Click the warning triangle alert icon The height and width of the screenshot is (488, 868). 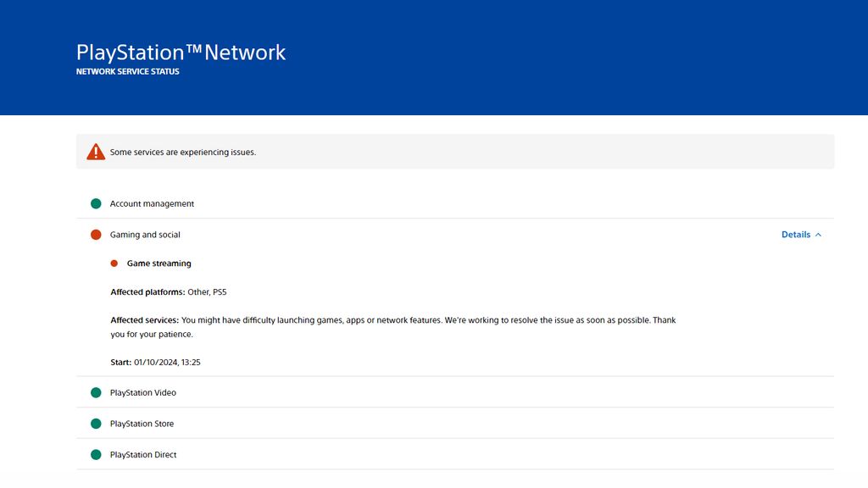click(x=94, y=150)
